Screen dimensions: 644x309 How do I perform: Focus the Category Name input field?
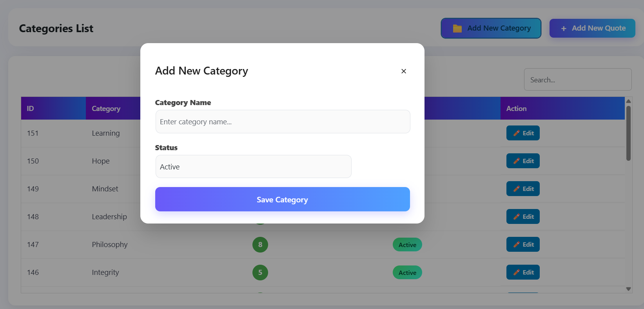pyautogui.click(x=283, y=122)
